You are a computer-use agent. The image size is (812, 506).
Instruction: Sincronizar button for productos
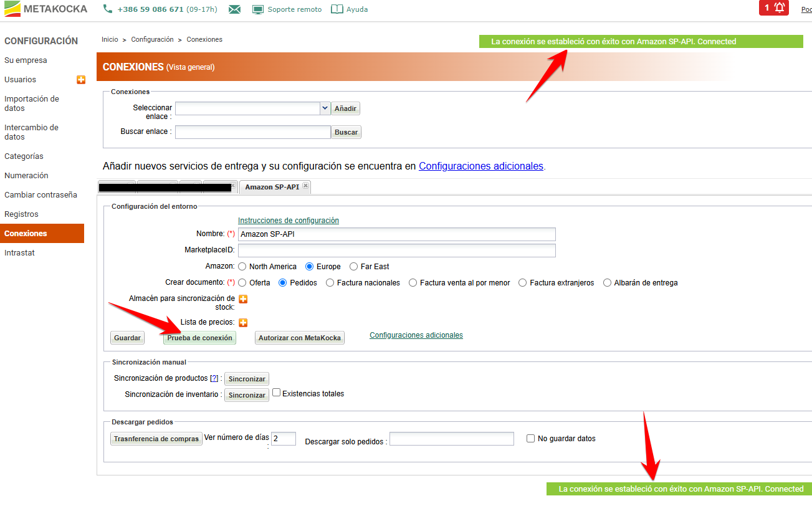[x=247, y=379]
